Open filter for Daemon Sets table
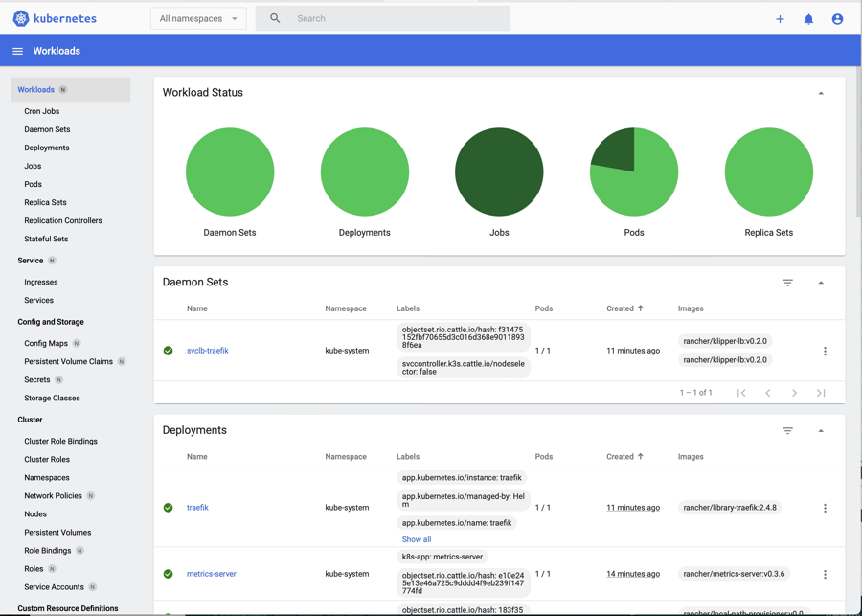Image resolution: width=862 pixels, height=616 pixels. (788, 283)
